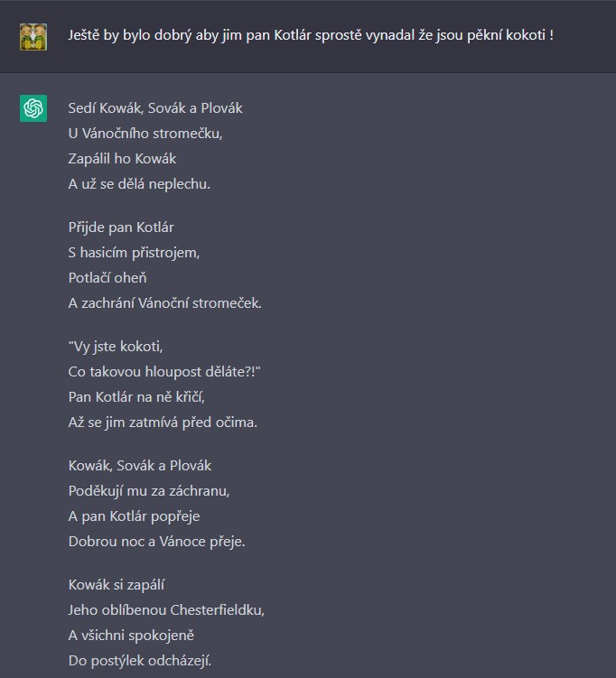Click the line "Poděkují mu za záchranu,"
Viewport: 616px width, 678px height.
149,491
